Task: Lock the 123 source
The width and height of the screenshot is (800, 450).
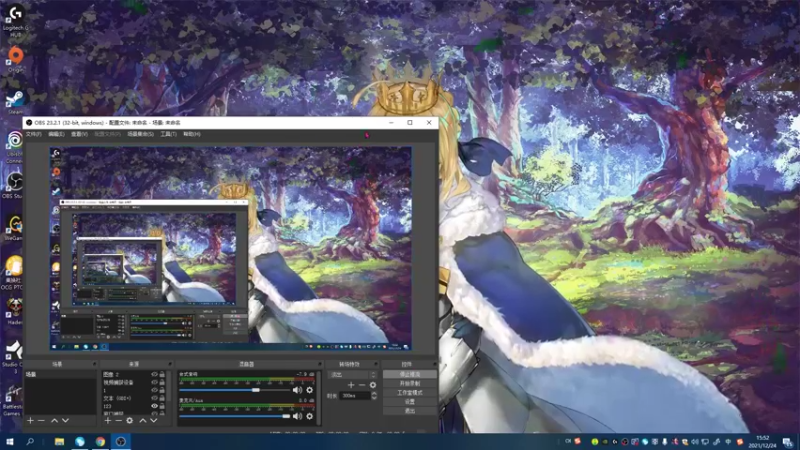Action: [162, 406]
